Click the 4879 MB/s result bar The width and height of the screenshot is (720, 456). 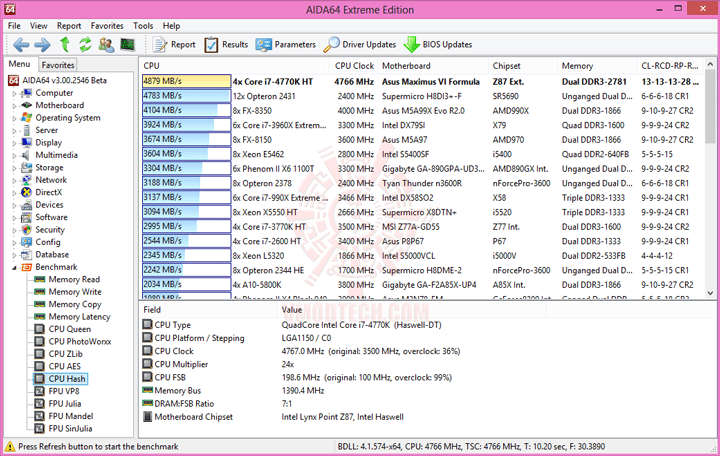(x=186, y=81)
